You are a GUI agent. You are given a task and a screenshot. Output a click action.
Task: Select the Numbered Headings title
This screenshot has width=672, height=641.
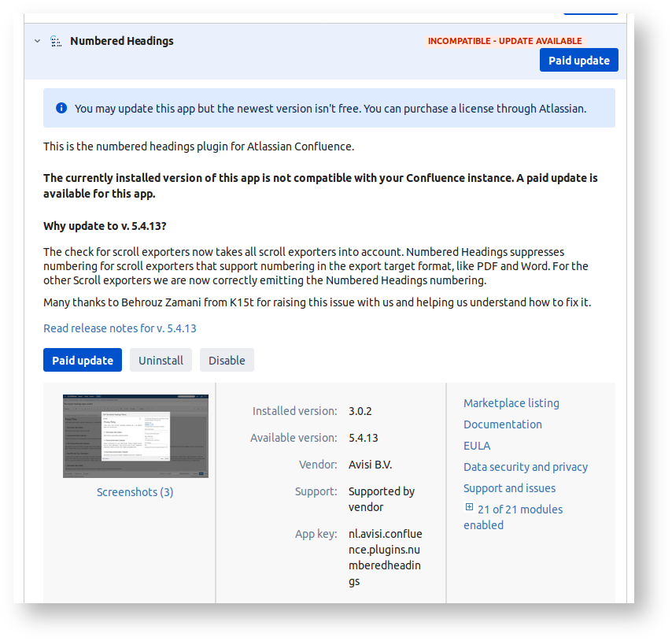[121, 41]
